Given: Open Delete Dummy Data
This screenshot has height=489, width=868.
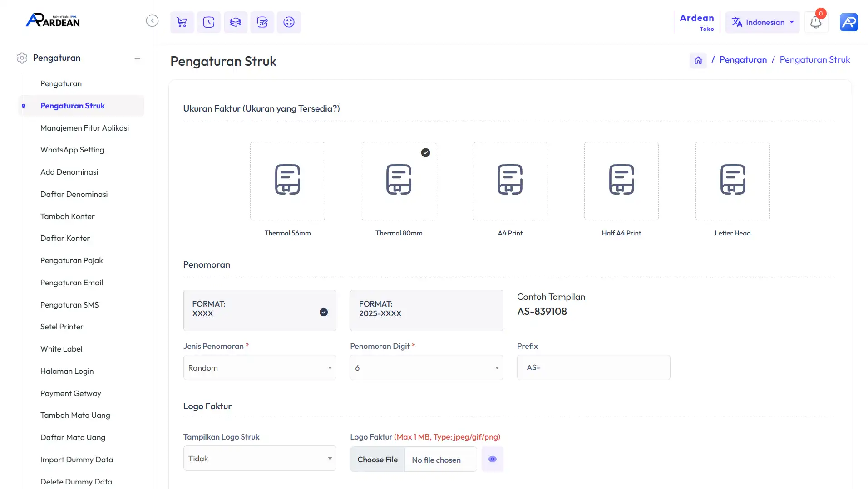Looking at the screenshot, I should coord(76,482).
